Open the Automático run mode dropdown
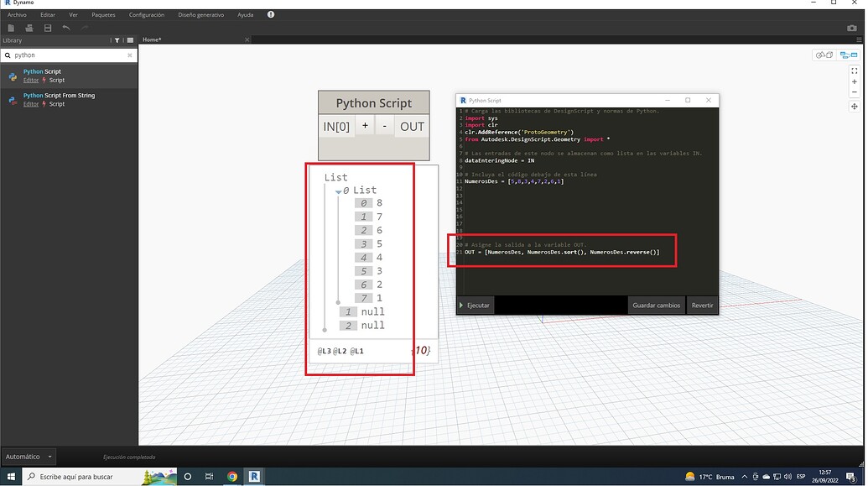The image size is (868, 486). pyautogui.click(x=28, y=456)
